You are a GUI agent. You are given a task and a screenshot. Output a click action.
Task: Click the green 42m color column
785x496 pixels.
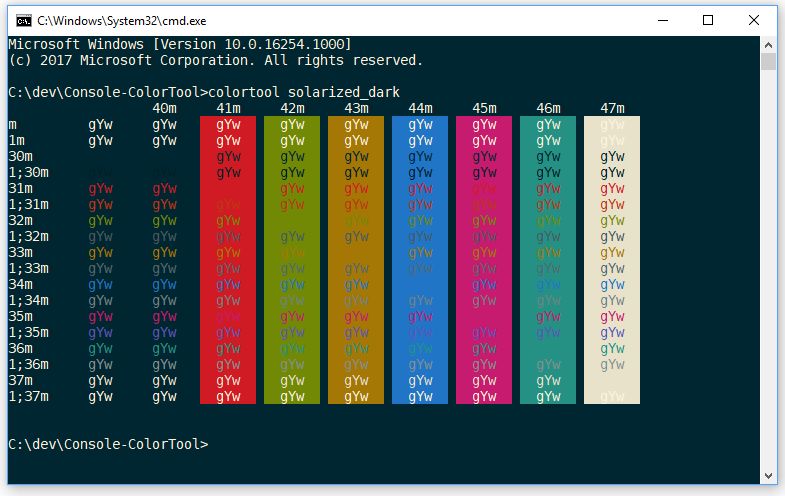click(x=292, y=260)
